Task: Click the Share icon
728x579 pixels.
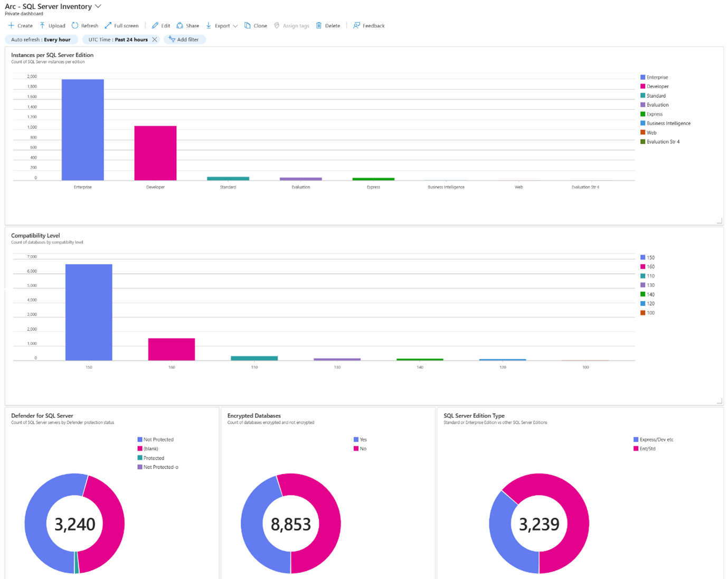Action: click(x=180, y=25)
